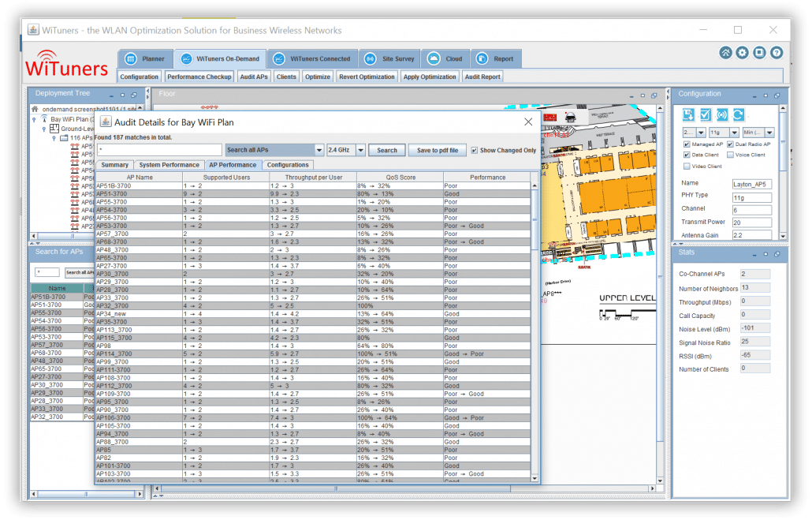Open the Cloud tab
812x520 pixels.
pyautogui.click(x=445, y=59)
